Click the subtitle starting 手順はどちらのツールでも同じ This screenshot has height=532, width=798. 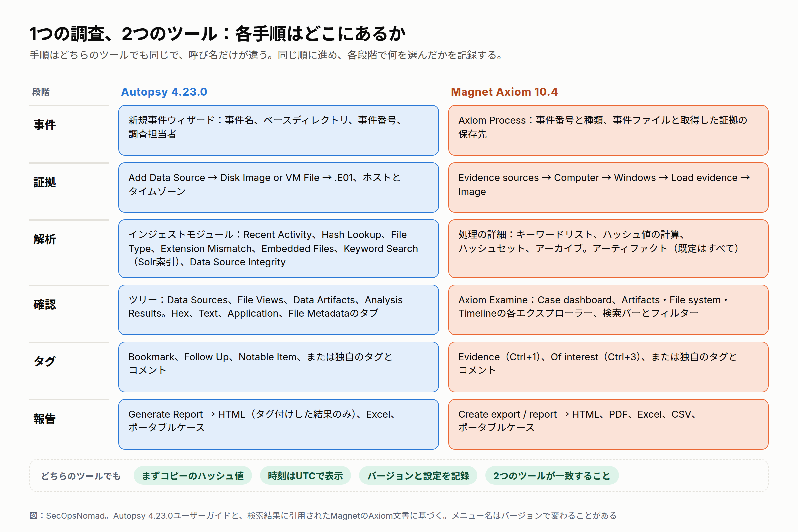(267, 55)
